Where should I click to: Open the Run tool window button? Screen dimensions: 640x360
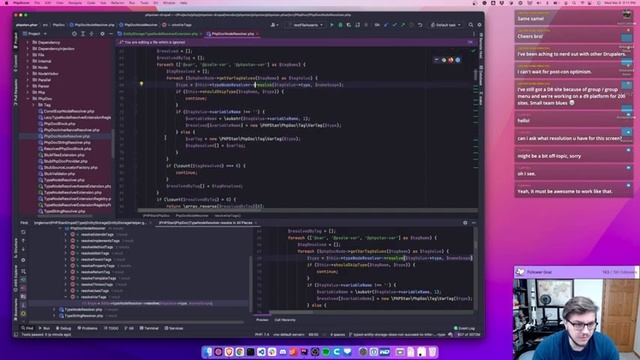coord(44,328)
